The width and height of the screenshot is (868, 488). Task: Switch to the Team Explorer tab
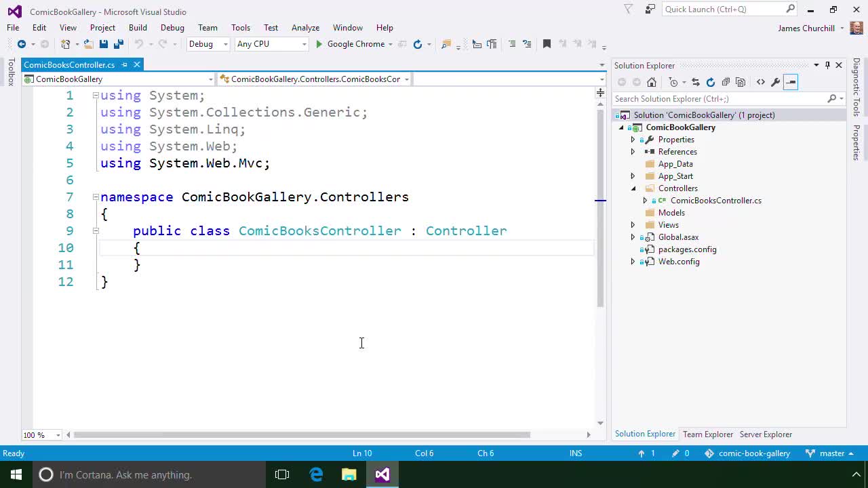click(x=708, y=434)
